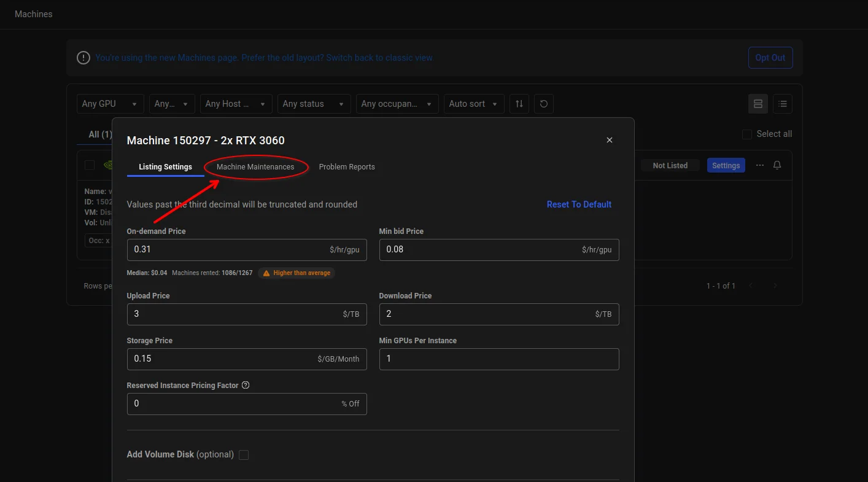868x482 pixels.
Task: Click the info icon in the banner
Action: (x=83, y=58)
